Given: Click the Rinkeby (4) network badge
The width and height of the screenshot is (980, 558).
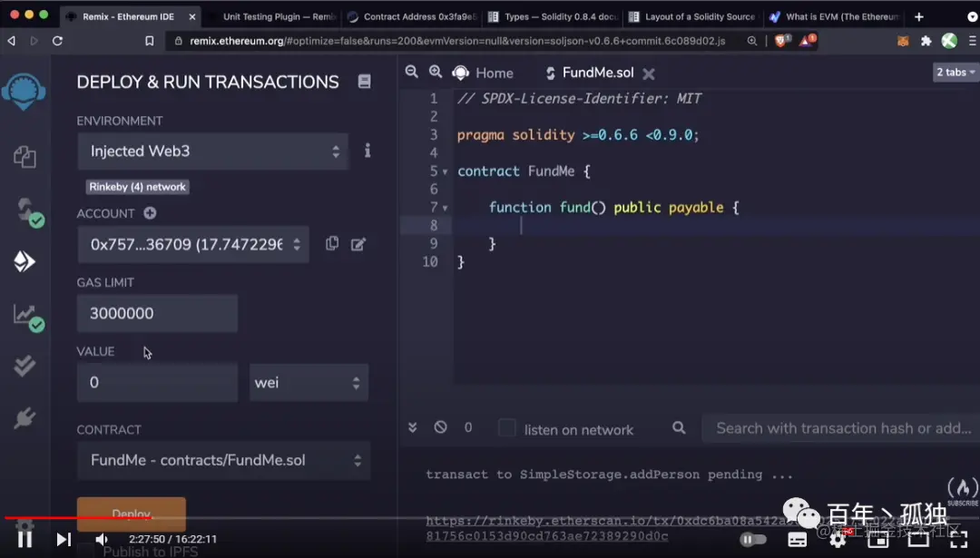Looking at the screenshot, I should (138, 187).
